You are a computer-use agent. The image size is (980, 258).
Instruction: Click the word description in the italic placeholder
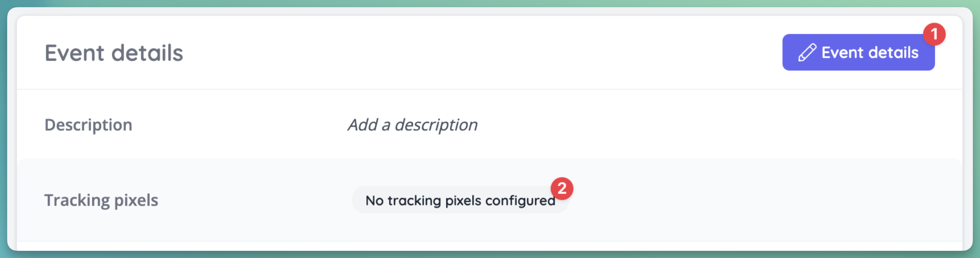(x=436, y=125)
